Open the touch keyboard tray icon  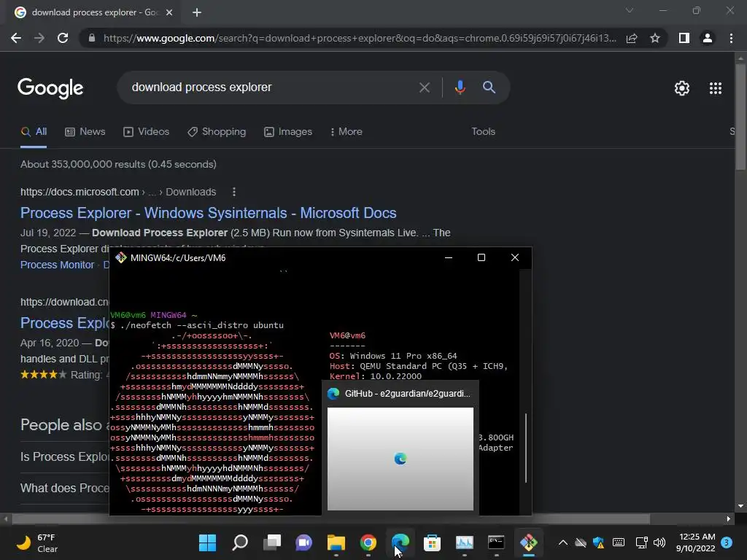click(619, 542)
